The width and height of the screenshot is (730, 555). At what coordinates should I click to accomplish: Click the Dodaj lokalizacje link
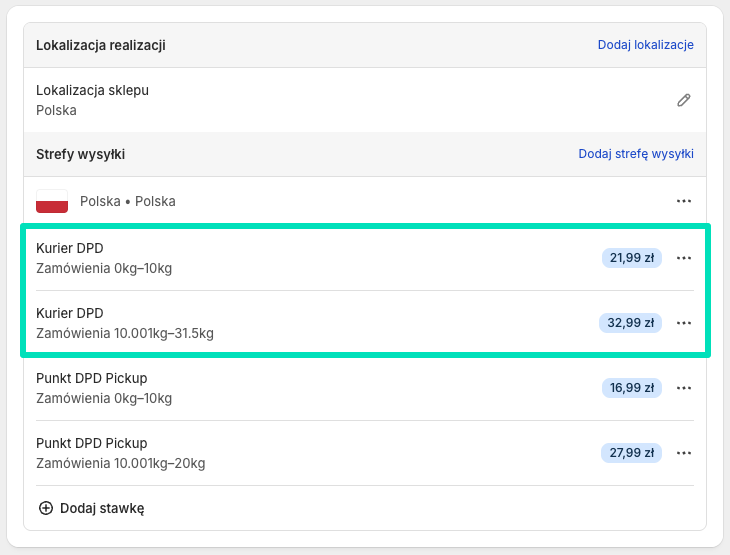tap(645, 45)
